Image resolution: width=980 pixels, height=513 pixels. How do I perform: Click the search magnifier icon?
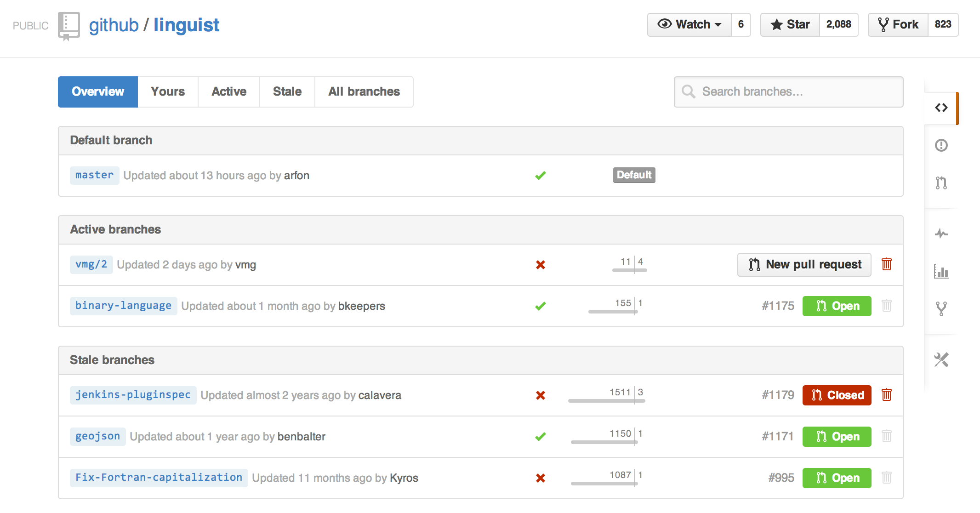click(x=688, y=91)
